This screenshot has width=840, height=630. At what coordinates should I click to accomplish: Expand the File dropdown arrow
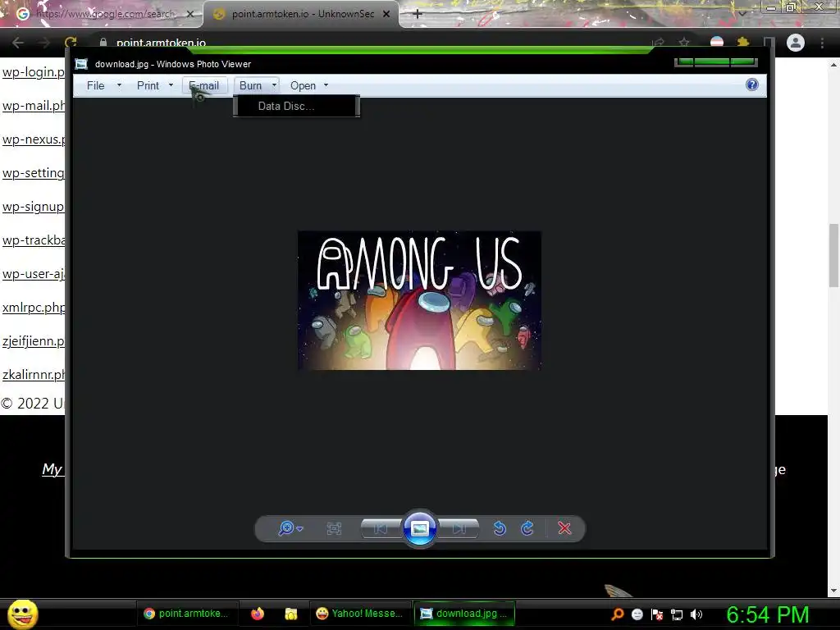[x=120, y=85]
